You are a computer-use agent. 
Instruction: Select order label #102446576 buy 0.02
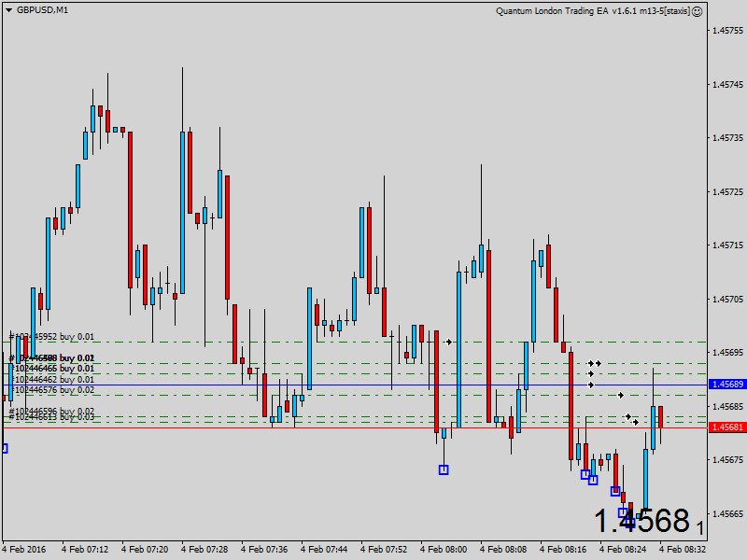pyautogui.click(x=51, y=390)
